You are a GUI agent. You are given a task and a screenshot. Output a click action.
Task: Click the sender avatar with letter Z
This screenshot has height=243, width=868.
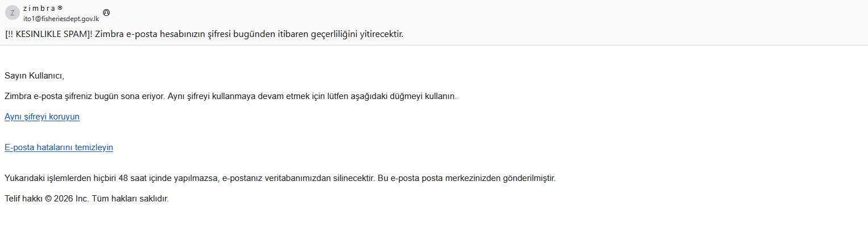(13, 13)
